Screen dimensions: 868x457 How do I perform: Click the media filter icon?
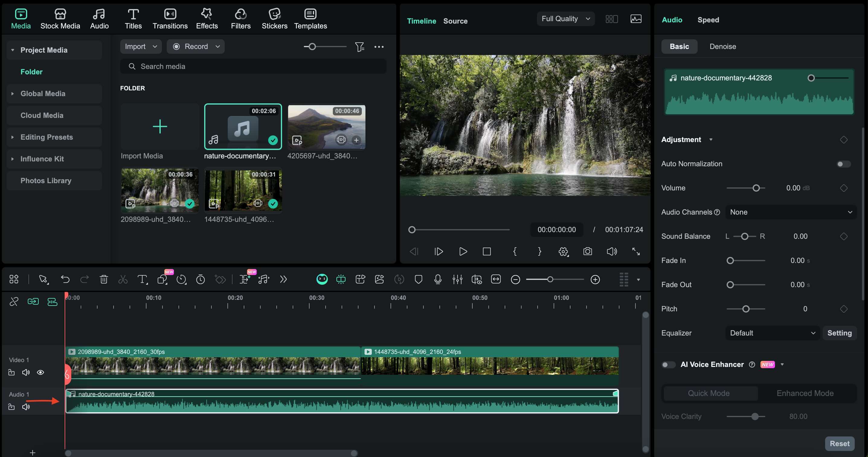(359, 47)
